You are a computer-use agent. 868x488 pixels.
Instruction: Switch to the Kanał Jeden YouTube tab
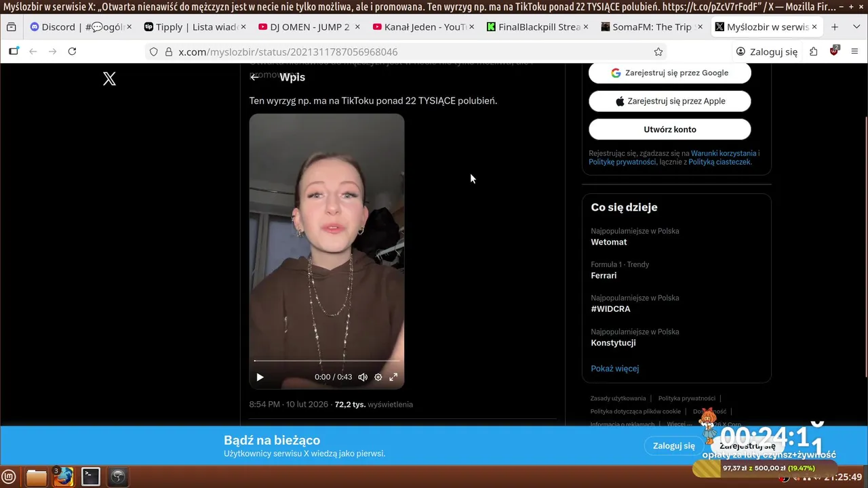tap(423, 27)
